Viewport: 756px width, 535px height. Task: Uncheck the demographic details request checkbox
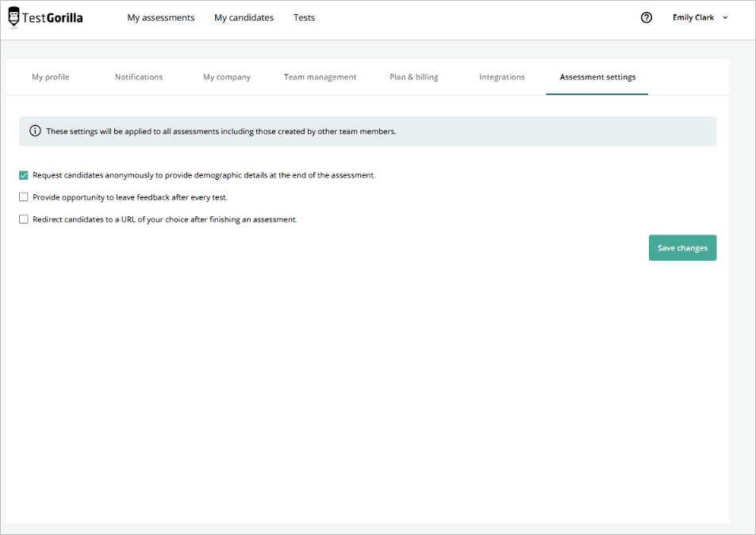(24, 175)
